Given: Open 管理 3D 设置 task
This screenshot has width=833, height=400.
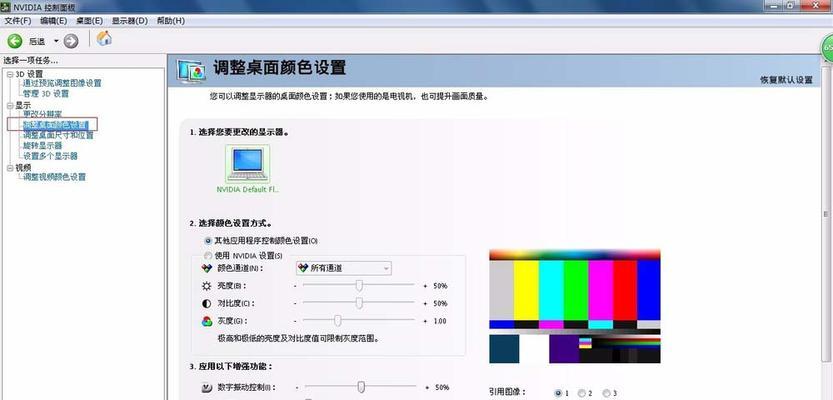Looking at the screenshot, I should (x=46, y=93).
